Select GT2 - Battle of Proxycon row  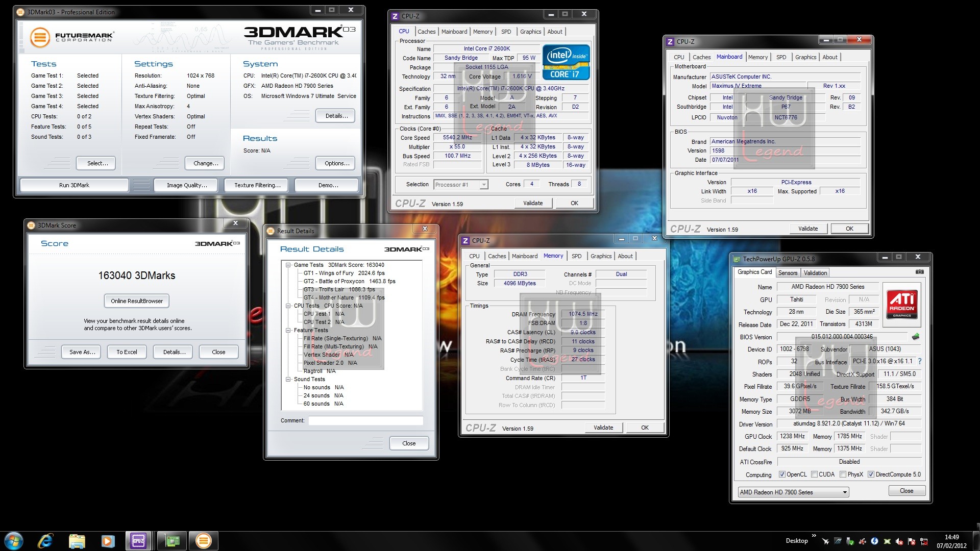(x=349, y=282)
